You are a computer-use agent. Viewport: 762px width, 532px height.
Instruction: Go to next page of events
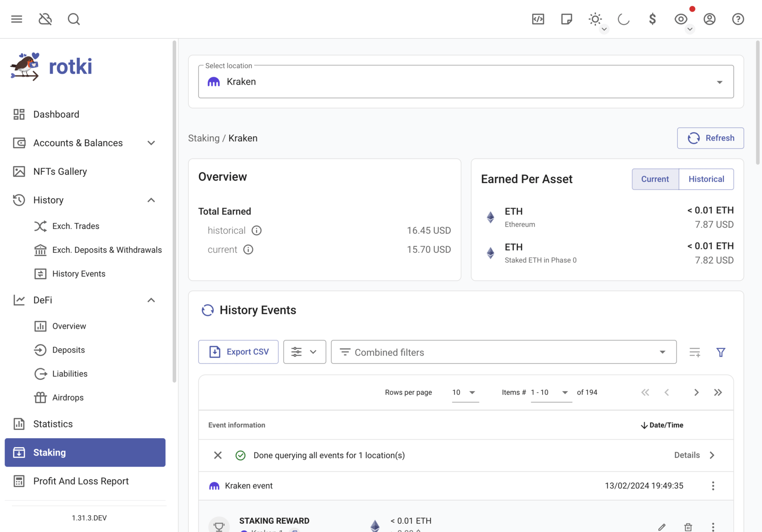tap(696, 392)
